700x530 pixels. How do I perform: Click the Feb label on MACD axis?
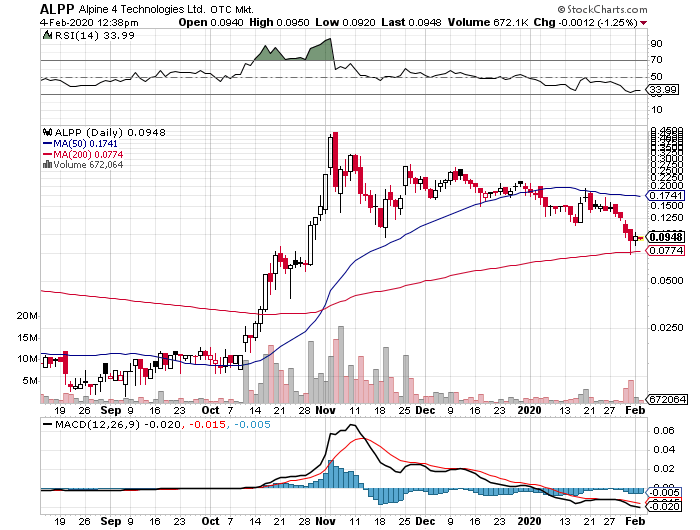click(635, 521)
